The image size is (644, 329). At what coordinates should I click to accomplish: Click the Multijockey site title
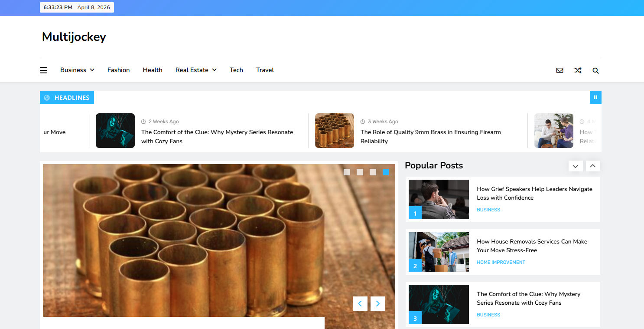(74, 37)
